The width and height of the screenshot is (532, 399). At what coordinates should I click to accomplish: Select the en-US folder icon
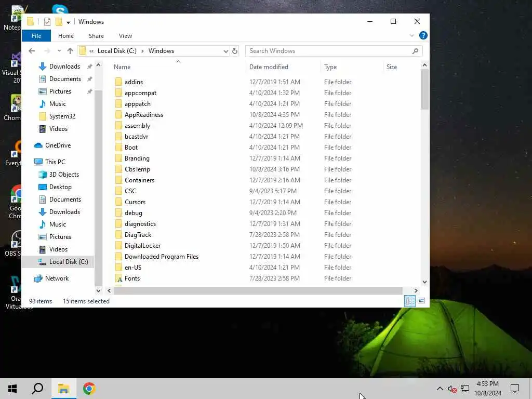pos(118,268)
